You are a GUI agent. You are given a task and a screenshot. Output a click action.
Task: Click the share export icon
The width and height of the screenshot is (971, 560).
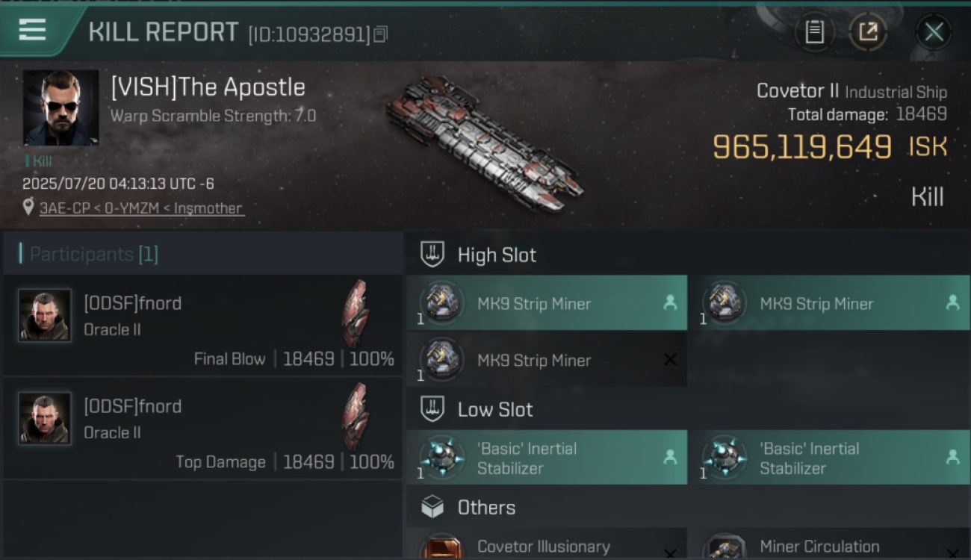coord(868,32)
